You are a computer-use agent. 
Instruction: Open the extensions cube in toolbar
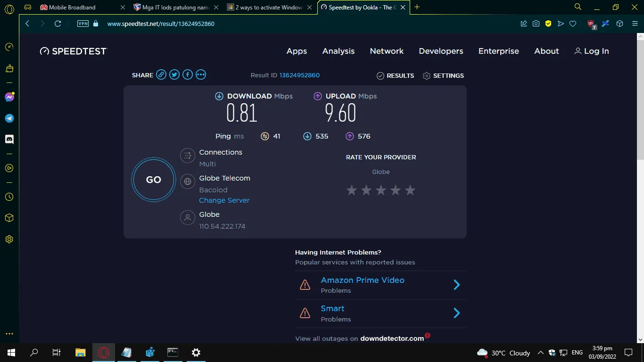coord(620,24)
